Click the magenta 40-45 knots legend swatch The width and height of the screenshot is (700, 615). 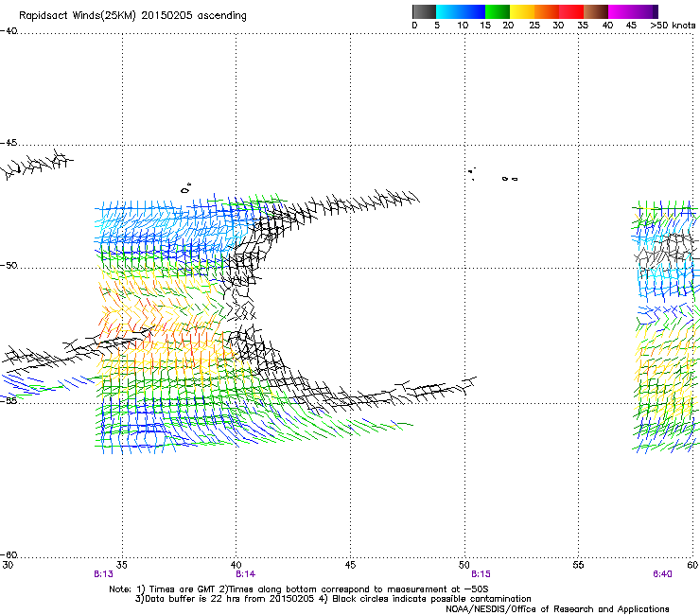(x=621, y=11)
